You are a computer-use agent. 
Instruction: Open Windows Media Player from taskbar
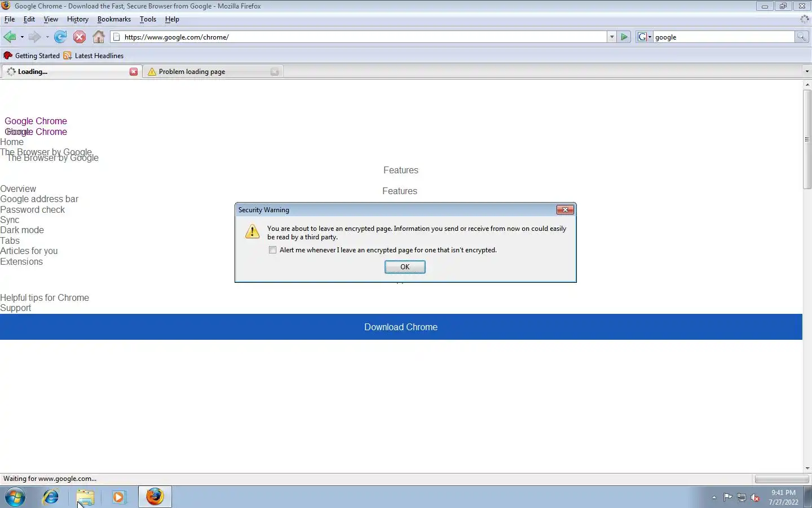click(119, 497)
